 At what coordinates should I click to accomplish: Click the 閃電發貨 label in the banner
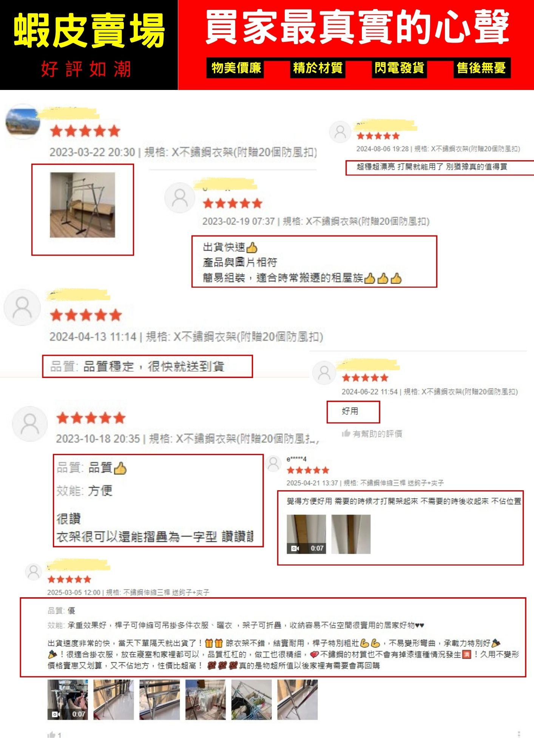click(399, 68)
